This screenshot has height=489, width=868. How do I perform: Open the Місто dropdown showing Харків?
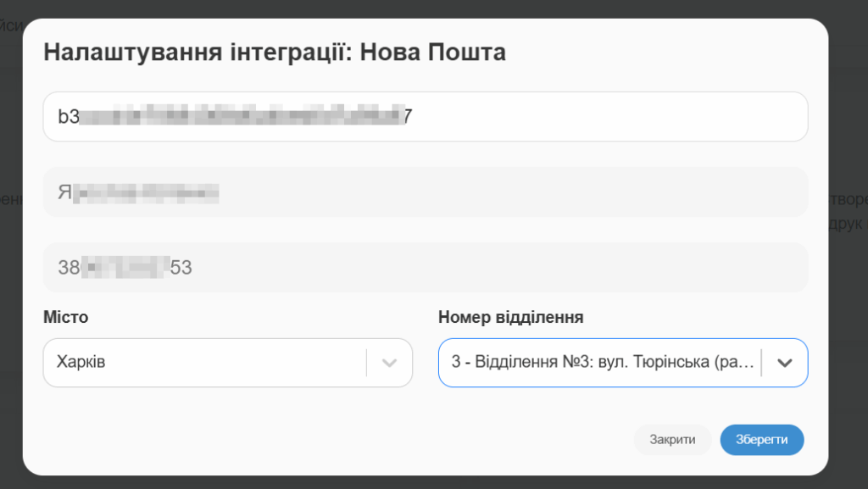227,363
